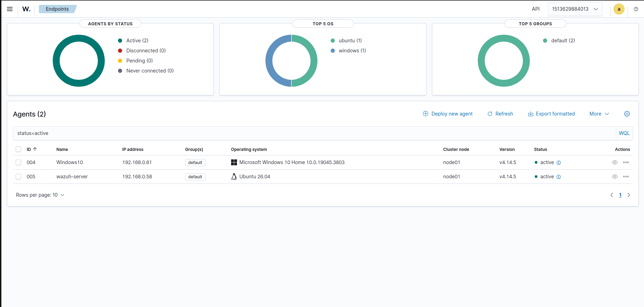The width and height of the screenshot is (644, 307).
Task: Click blue windows segment of OS donut
Action: (269, 61)
